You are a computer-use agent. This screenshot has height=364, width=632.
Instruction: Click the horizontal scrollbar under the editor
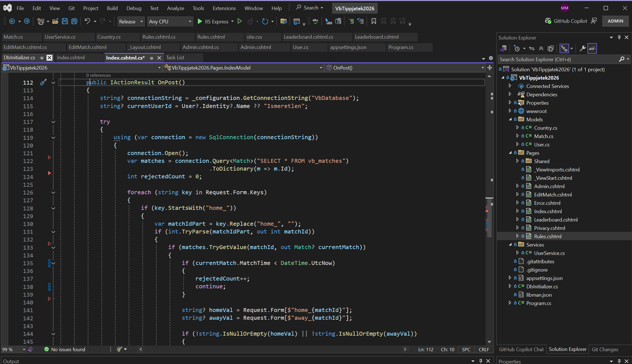[x=272, y=349]
